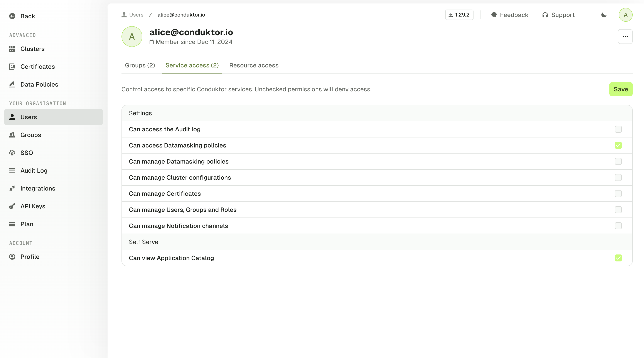Click the API Keys key icon

tap(12, 206)
